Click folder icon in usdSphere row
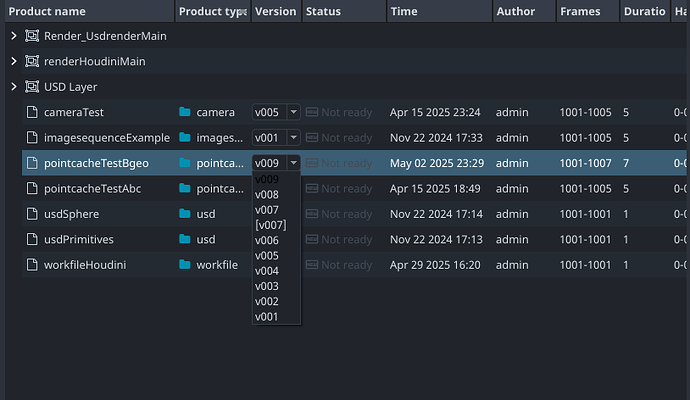 pyautogui.click(x=185, y=214)
